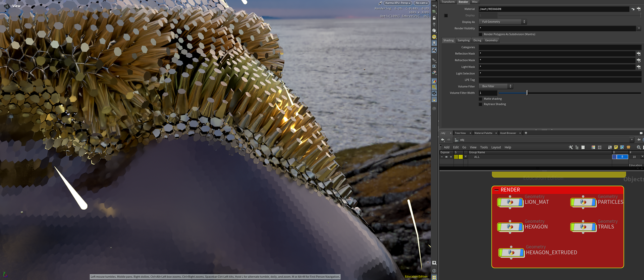Open the Light Mask selector icon
The height and width of the screenshot is (280, 644).
639,67
